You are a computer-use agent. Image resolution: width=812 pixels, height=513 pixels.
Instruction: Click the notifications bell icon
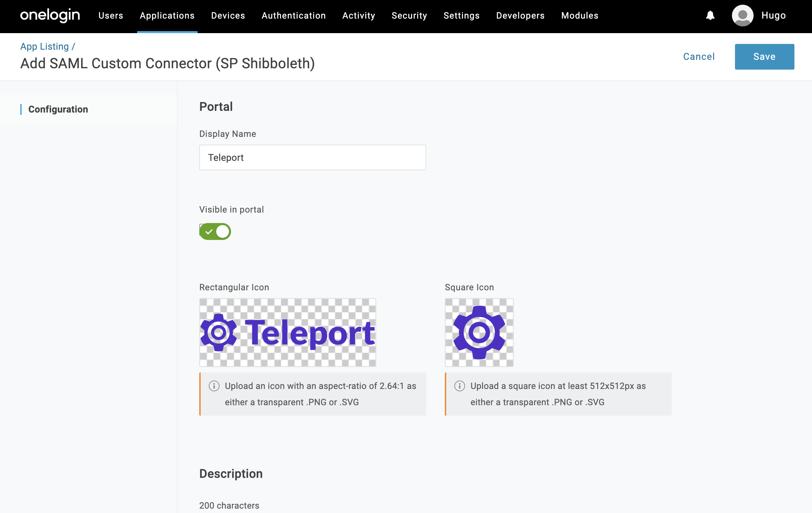click(x=711, y=15)
